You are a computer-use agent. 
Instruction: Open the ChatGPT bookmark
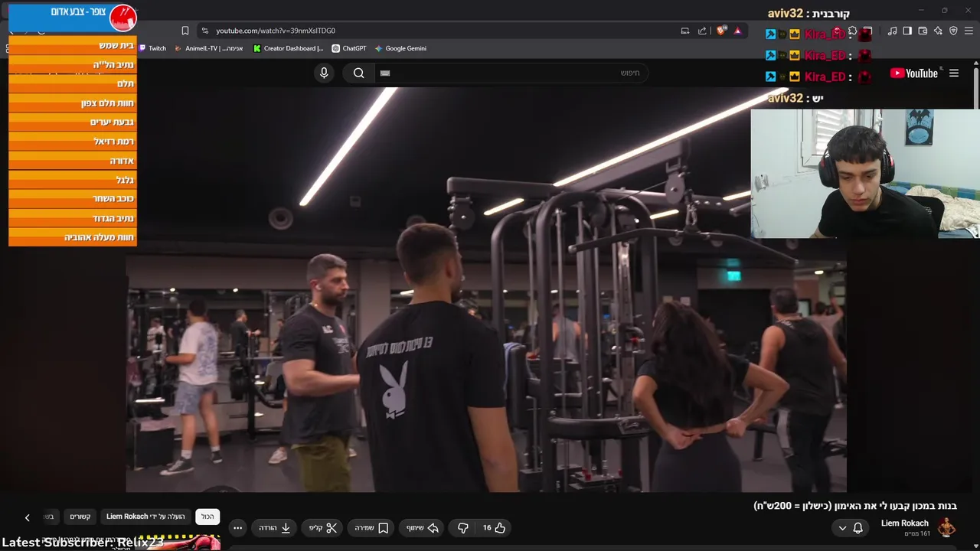point(349,48)
